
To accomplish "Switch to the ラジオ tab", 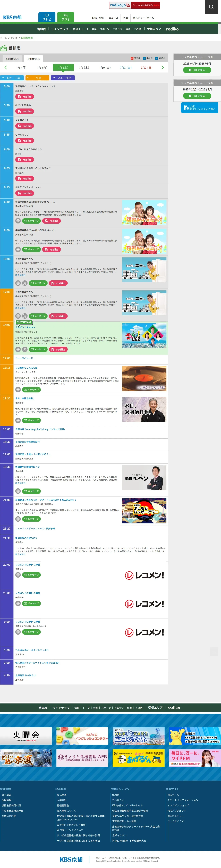I will [x=66, y=17].
